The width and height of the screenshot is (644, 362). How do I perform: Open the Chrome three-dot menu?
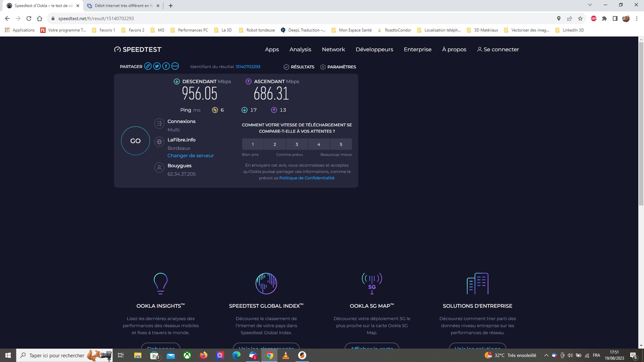tap(637, 18)
